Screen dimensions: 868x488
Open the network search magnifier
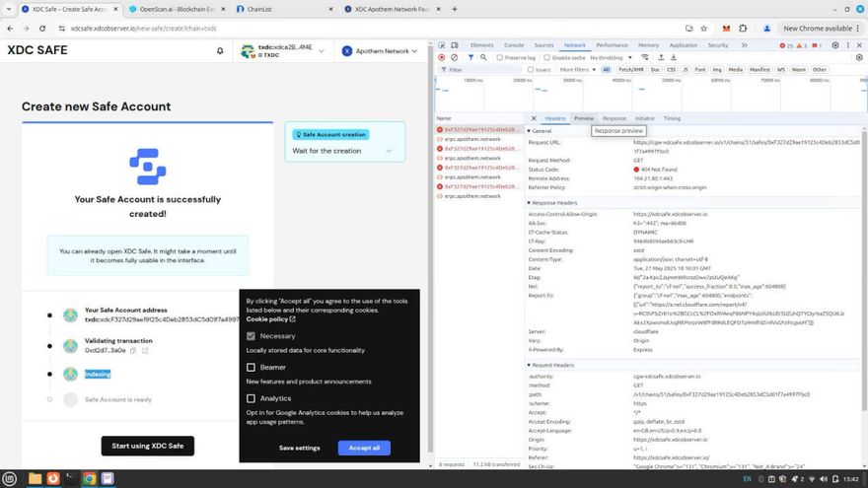click(x=485, y=57)
